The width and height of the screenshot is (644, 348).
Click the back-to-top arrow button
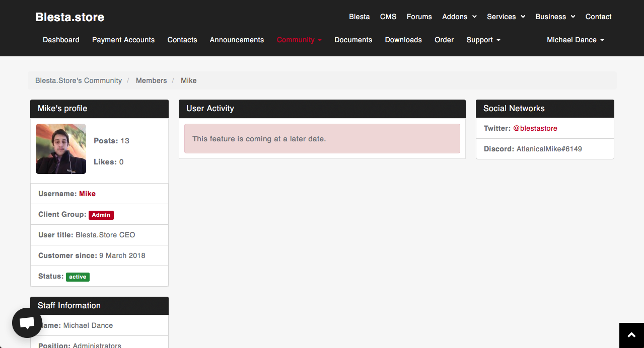tap(631, 335)
